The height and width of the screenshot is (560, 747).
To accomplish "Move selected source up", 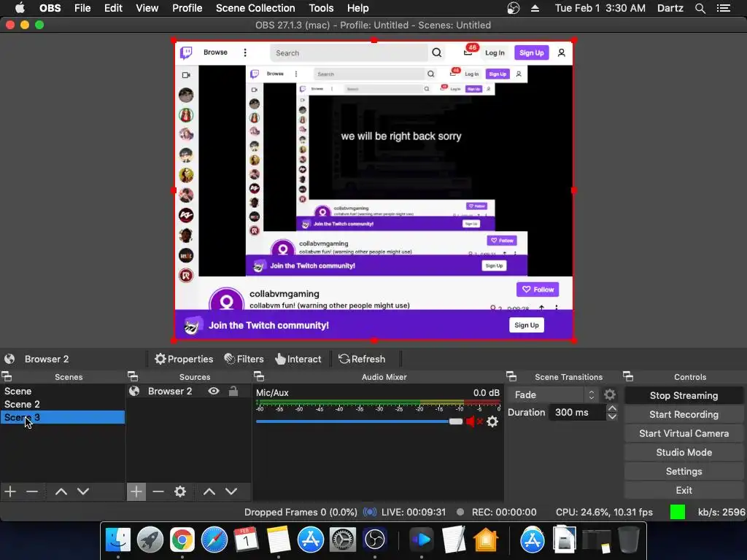I will tap(209, 491).
